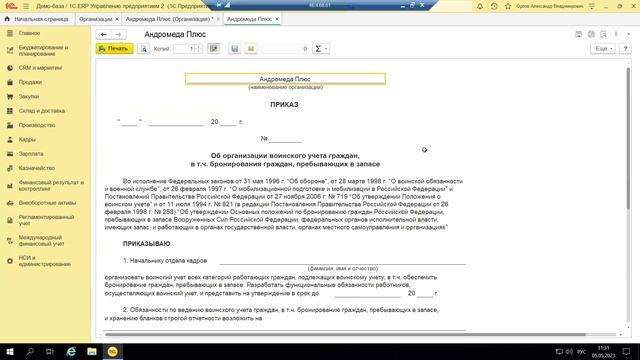
Task: Toggle the document editing mode icon
Action: 213,49
